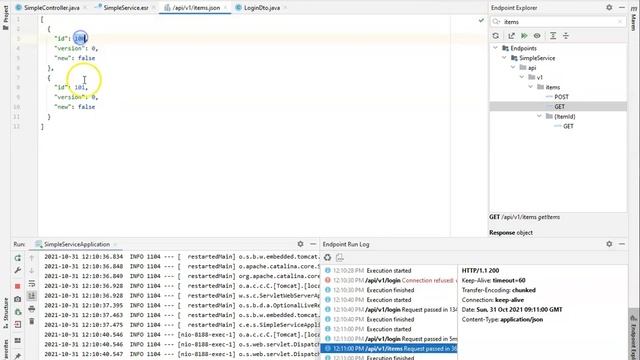Select the GET endpoint under {itemId}
Viewport: 640px width, 360px height.
[x=568, y=126]
